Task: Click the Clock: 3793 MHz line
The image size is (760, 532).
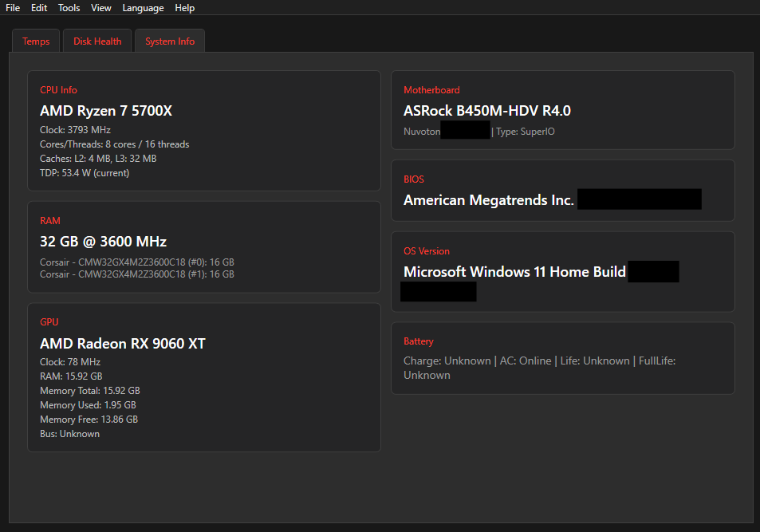Action: (75, 130)
